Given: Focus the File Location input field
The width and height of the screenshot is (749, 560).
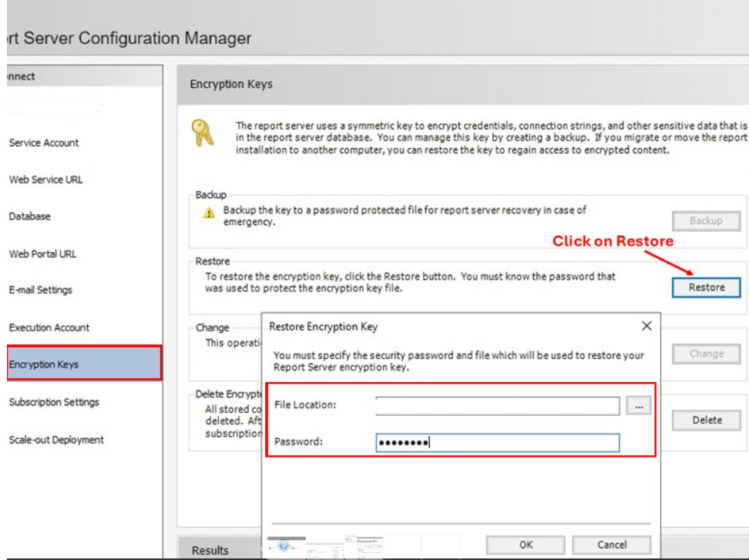Looking at the screenshot, I should click(497, 406).
